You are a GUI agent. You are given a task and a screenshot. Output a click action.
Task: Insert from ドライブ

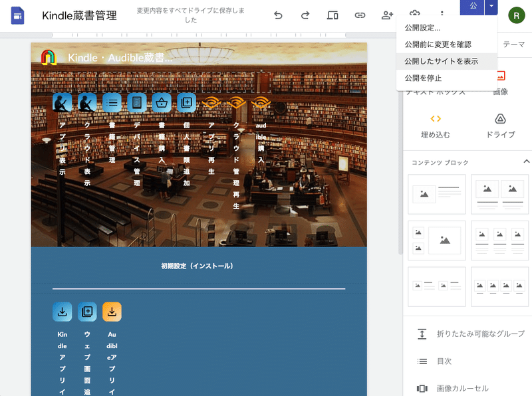pos(501,126)
